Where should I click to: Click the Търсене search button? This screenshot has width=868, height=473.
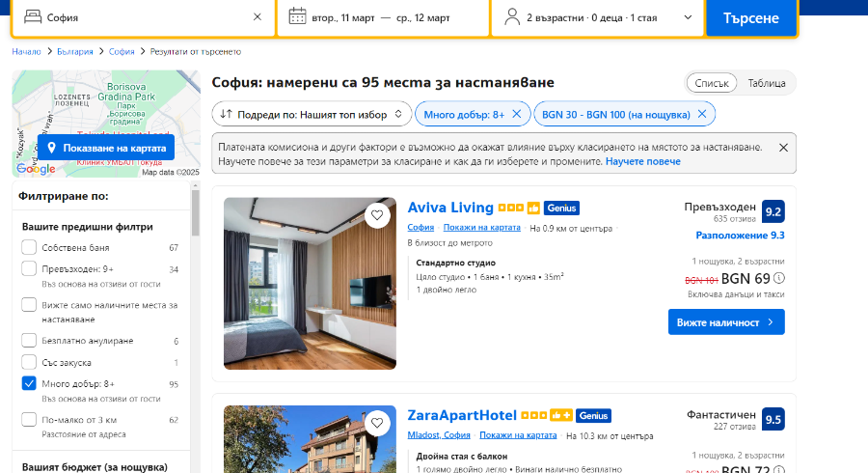click(x=750, y=17)
